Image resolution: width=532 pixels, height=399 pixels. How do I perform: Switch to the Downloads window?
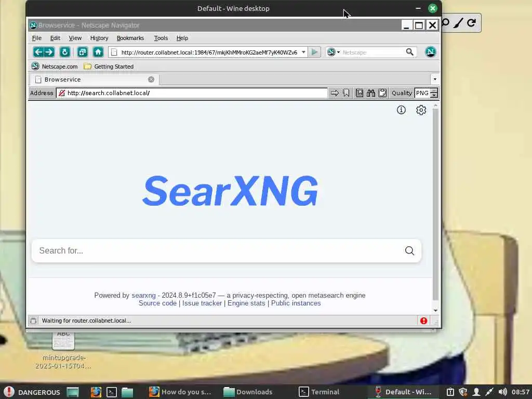point(248,392)
